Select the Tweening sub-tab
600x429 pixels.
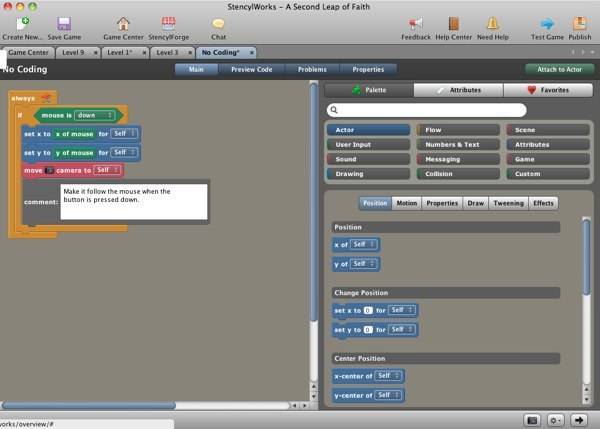coord(509,203)
